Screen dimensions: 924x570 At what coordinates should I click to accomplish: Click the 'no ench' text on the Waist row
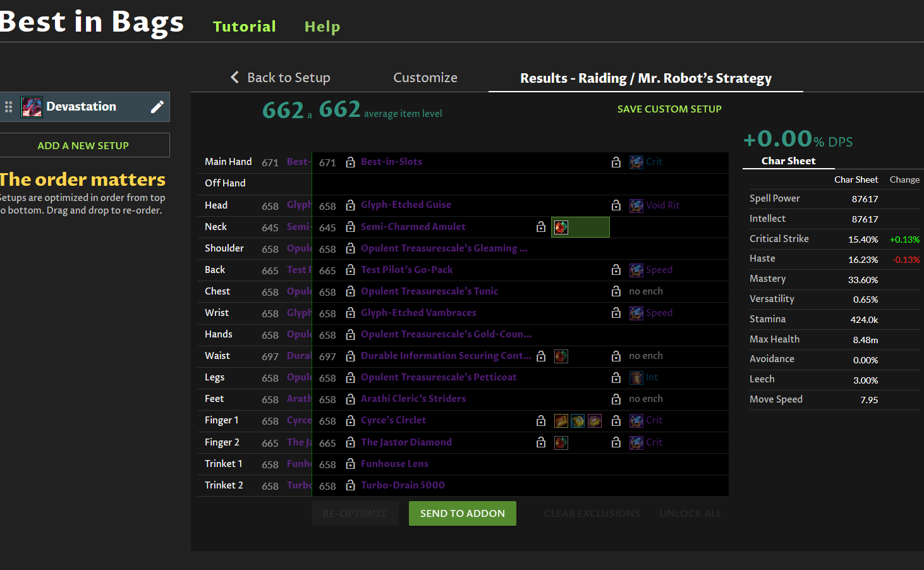(x=646, y=356)
